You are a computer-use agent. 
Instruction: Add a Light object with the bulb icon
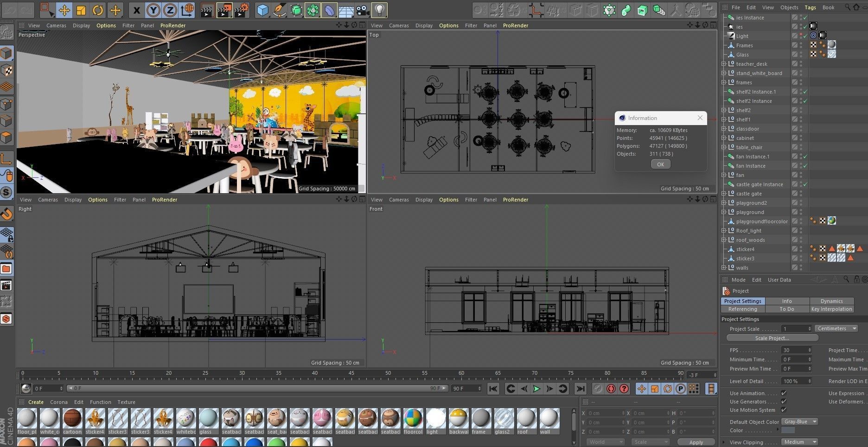point(380,10)
